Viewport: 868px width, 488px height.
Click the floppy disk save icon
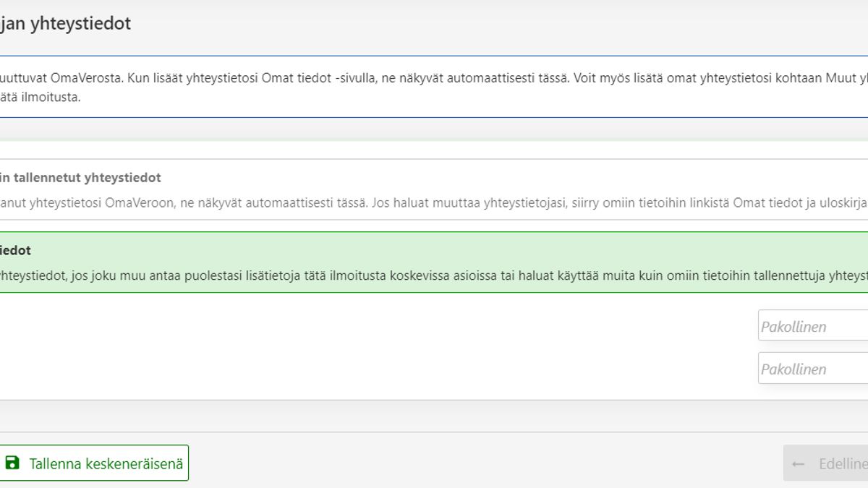(12, 463)
